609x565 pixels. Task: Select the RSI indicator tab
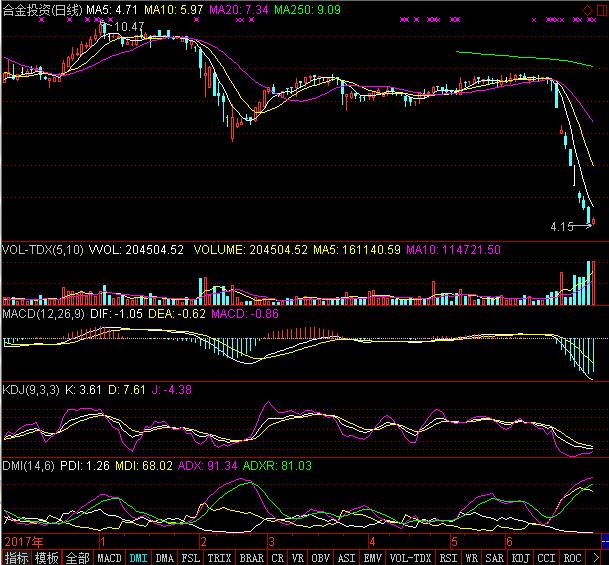448,558
